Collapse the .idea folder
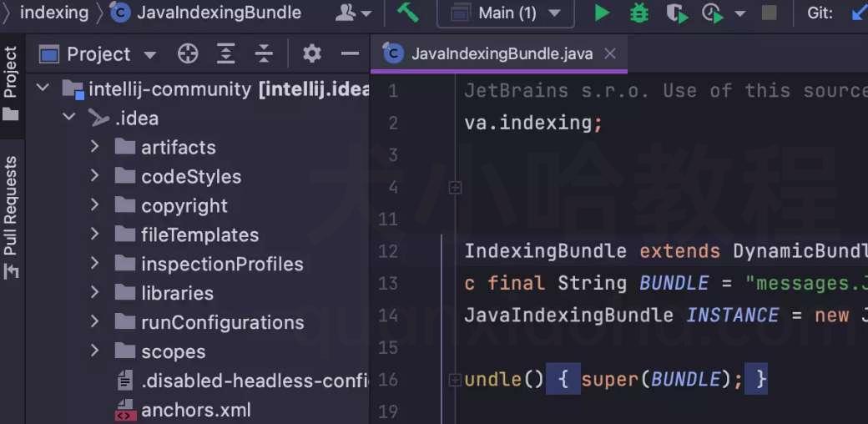Screen dimensions: 868x424 pos(69,117)
